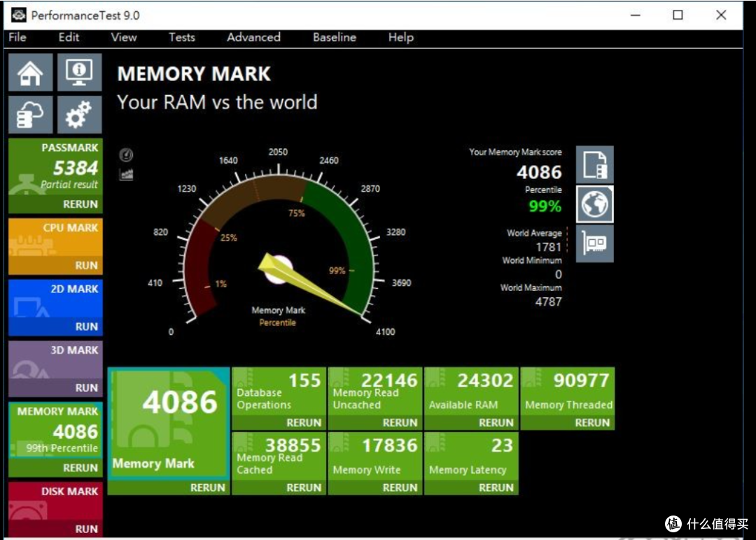Open the settings gears icon
The image size is (756, 540).
[80, 115]
